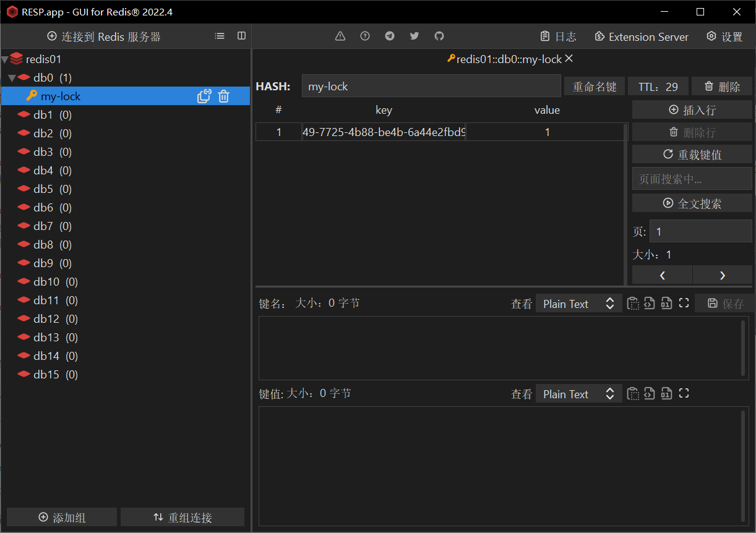Click binary 01 file icon in 键值 row
This screenshot has height=533, width=756.
[x=666, y=394]
